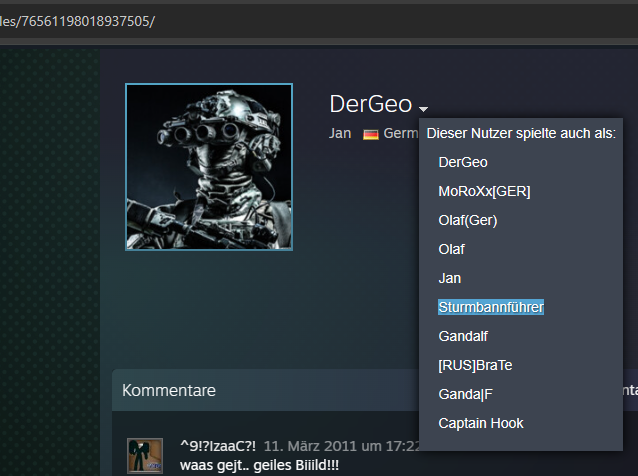Focus the browser URL address bar

point(300,20)
